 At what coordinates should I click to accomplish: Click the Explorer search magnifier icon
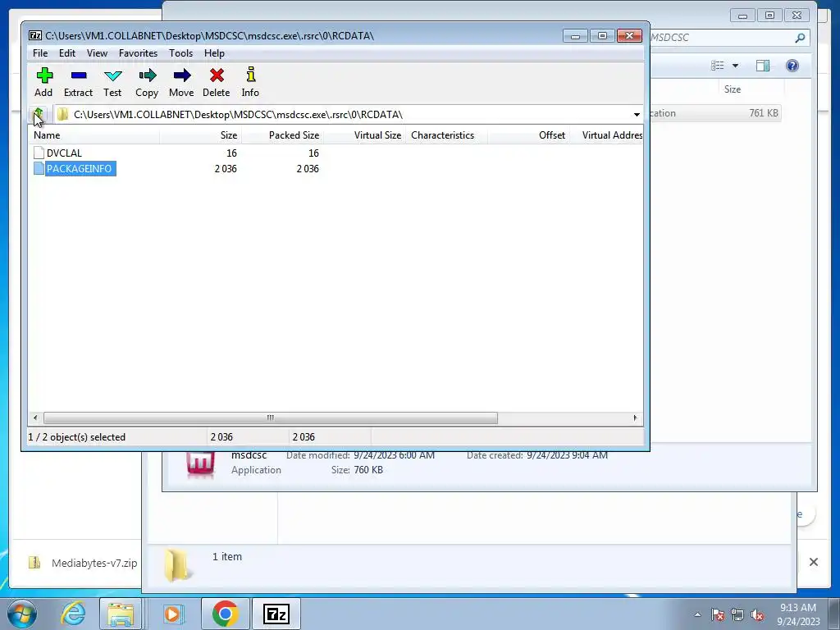pos(800,38)
